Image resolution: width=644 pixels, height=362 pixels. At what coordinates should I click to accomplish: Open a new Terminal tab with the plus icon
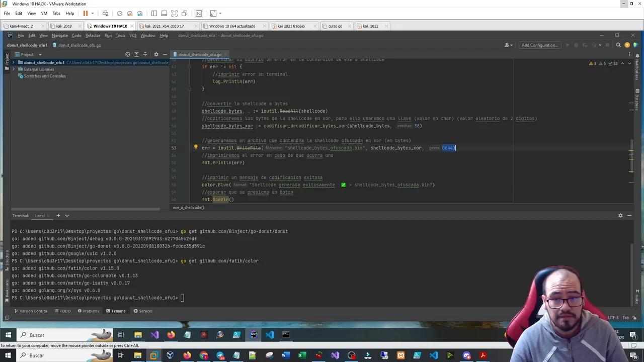(58, 215)
